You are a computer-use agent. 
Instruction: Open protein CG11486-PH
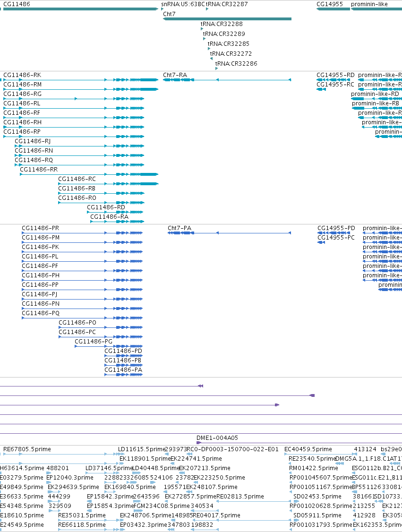tap(41, 275)
